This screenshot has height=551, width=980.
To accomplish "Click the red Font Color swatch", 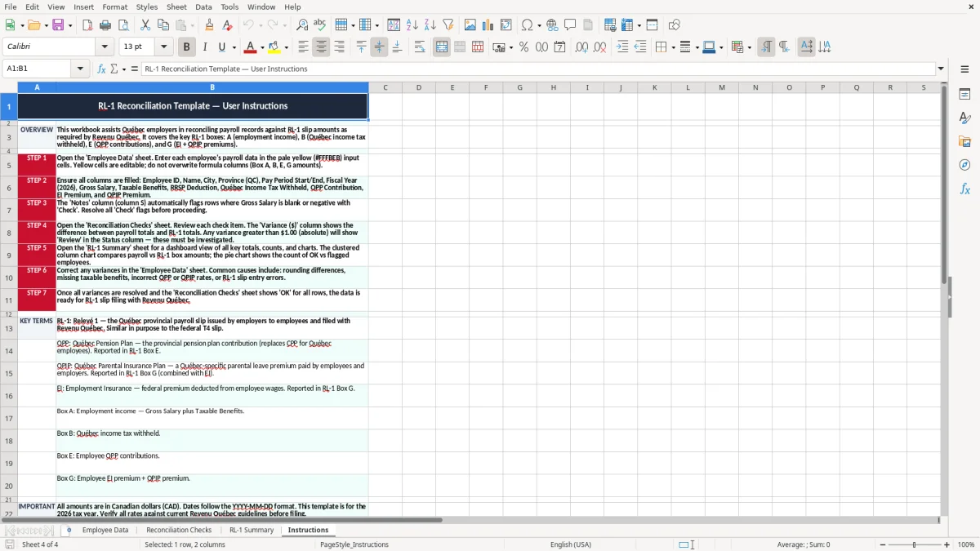I will [x=251, y=47].
